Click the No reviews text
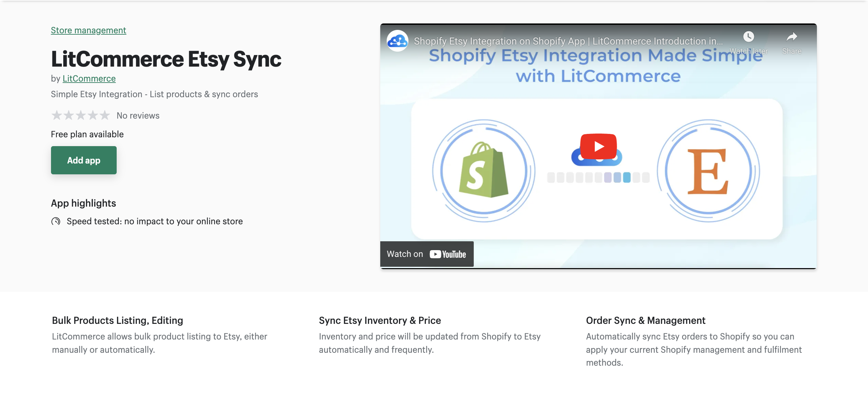The image size is (868, 401). [138, 116]
